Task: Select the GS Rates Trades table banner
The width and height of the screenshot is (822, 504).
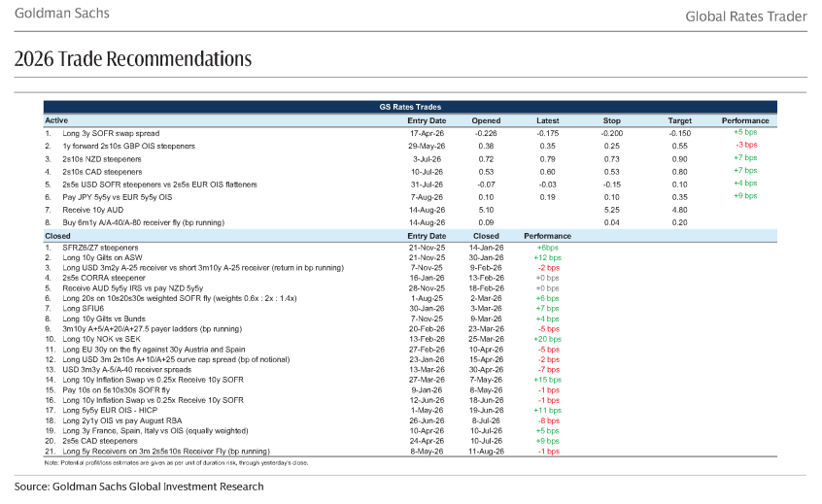Action: 410,107
